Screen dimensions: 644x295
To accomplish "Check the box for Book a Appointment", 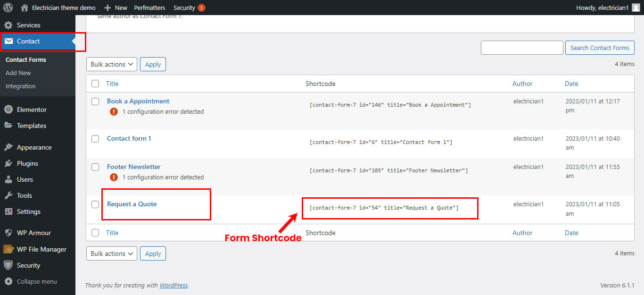I will 95,101.
